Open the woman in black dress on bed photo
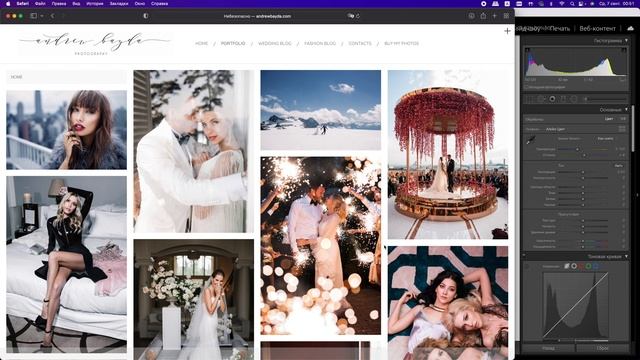 pyautogui.click(x=67, y=264)
